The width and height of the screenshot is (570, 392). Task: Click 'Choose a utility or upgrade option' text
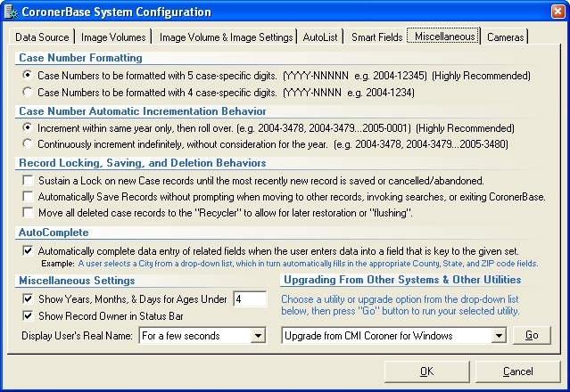(x=401, y=305)
